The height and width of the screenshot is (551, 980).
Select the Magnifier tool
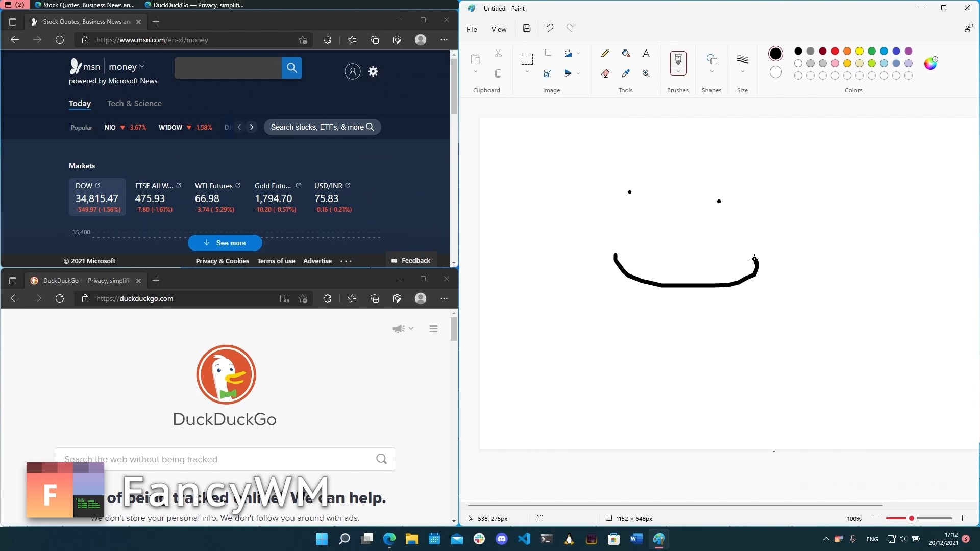coord(646,73)
